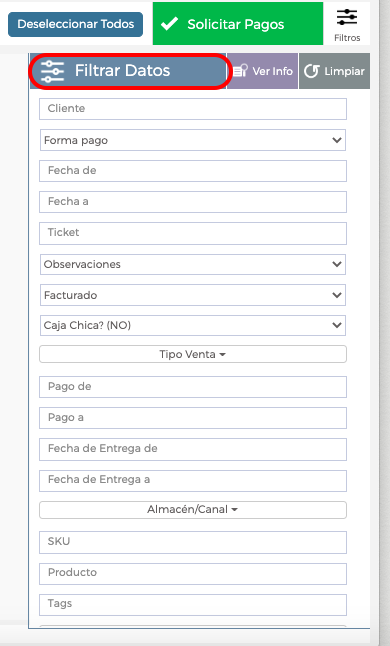Click the sliders icon beside Filtrar Datos
Image resolution: width=390 pixels, height=646 pixels.
pos(52,71)
